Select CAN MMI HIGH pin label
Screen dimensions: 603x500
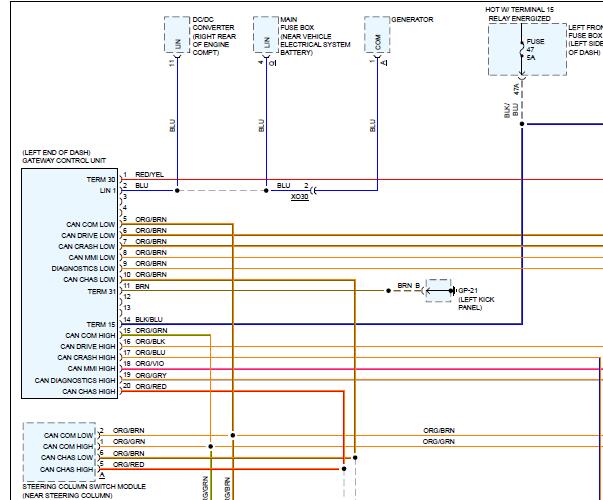(92, 369)
